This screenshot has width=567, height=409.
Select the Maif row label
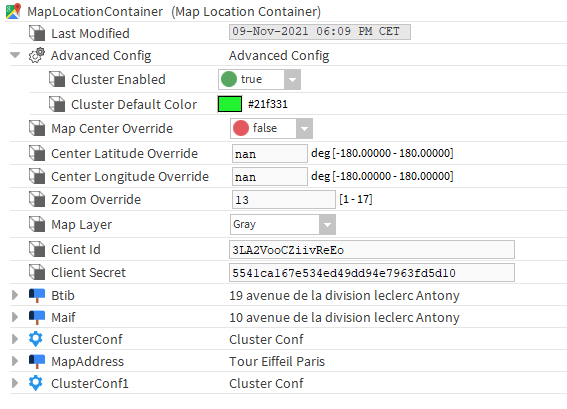(x=63, y=318)
